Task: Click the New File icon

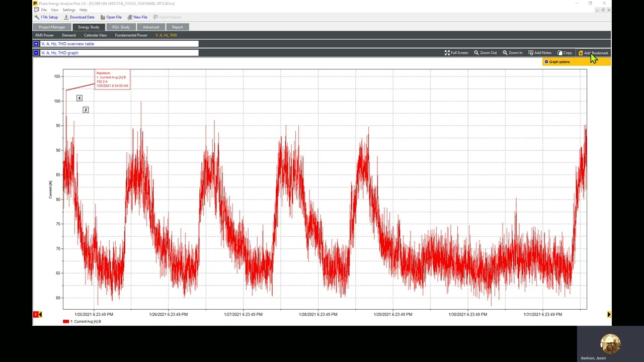Action: [130, 17]
